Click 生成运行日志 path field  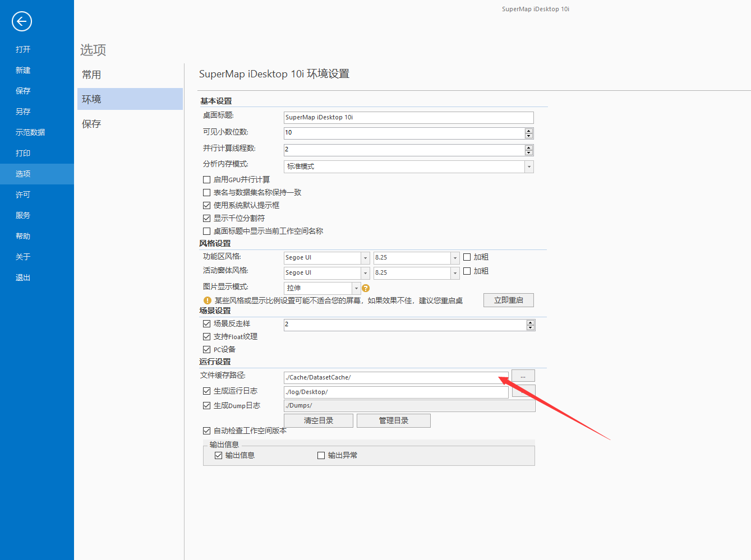(396, 392)
